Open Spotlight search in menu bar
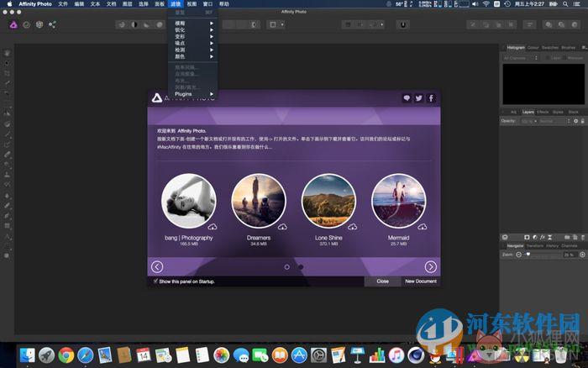Viewport: 588px width, 368px height. coord(565,4)
